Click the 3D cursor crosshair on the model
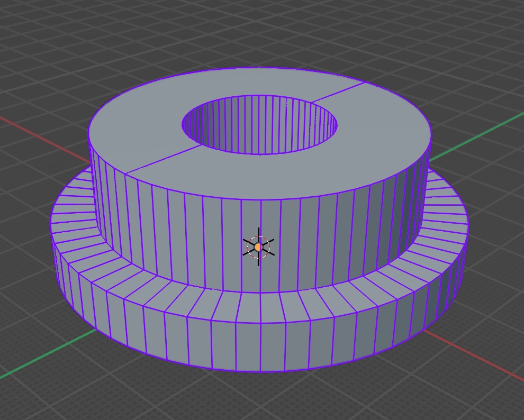524x420 pixels. coord(258,247)
